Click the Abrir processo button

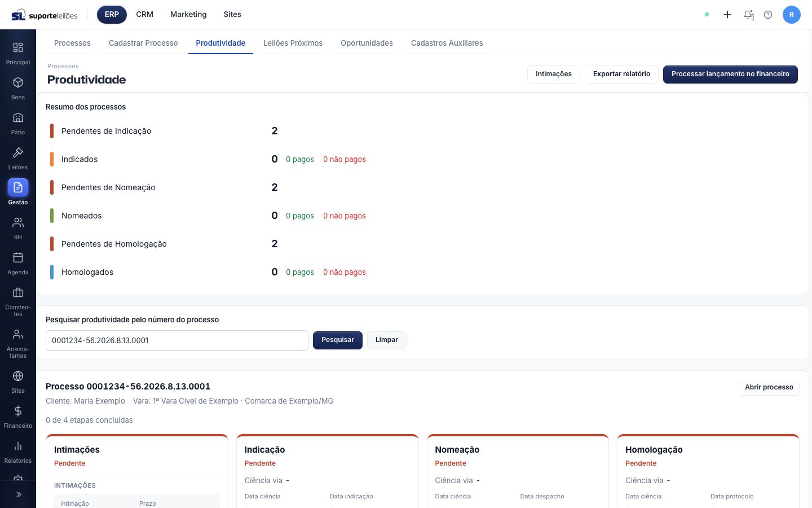[x=769, y=388]
